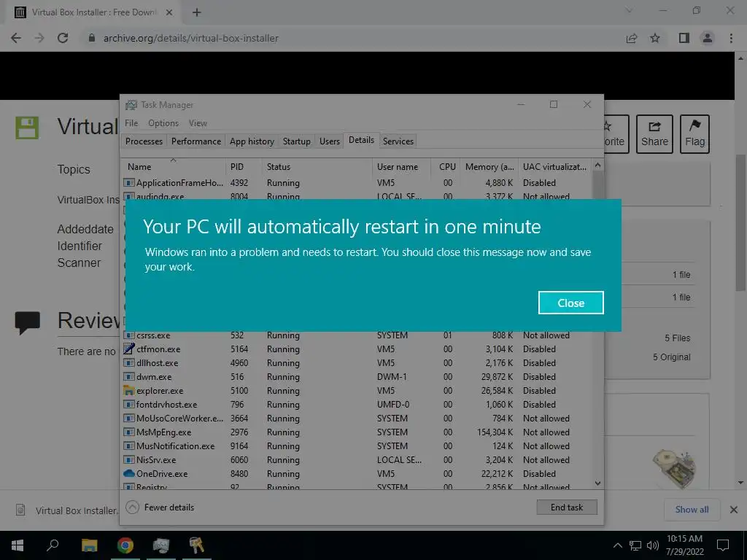Image resolution: width=747 pixels, height=560 pixels.
Task: Sort by User name column header
Action: click(x=402, y=167)
